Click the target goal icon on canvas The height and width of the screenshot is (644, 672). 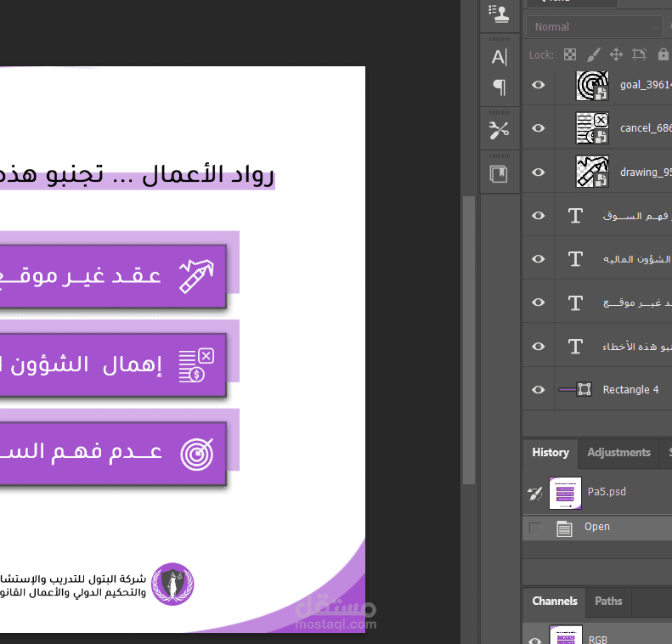pyautogui.click(x=197, y=455)
